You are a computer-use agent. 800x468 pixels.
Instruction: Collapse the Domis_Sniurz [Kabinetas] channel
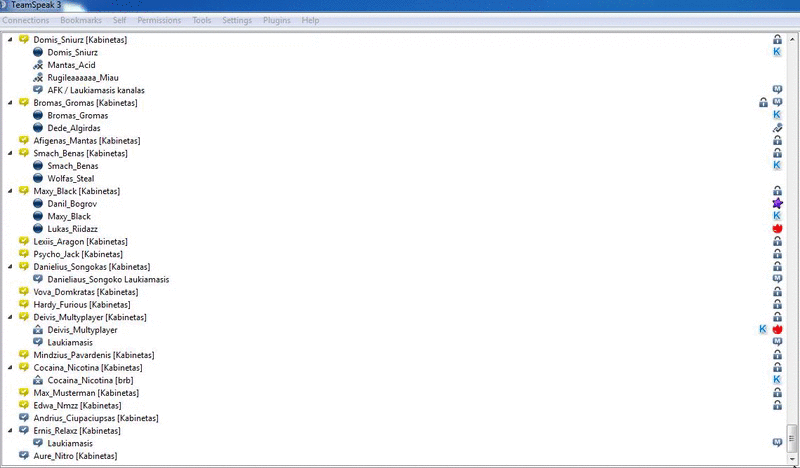(10, 39)
